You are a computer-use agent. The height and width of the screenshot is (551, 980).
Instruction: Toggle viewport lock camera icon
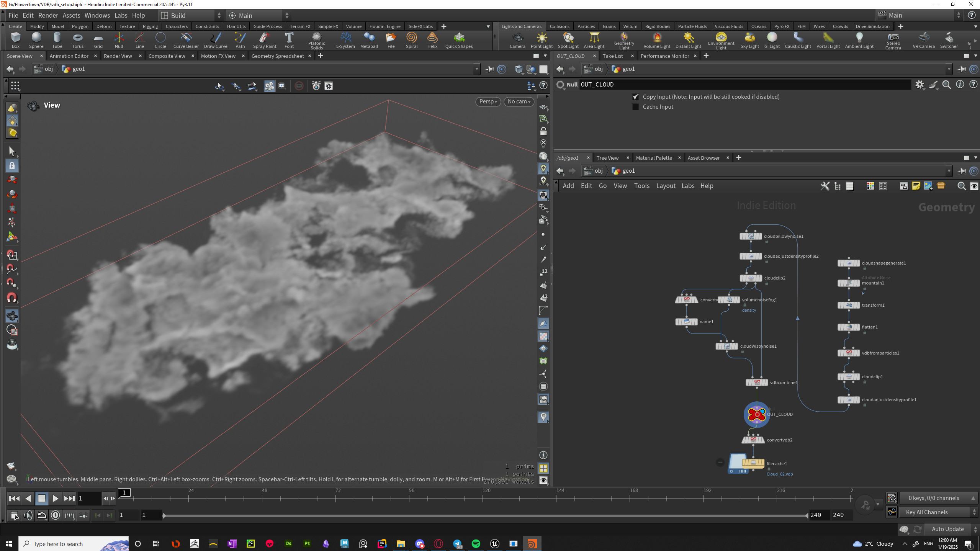tap(543, 131)
